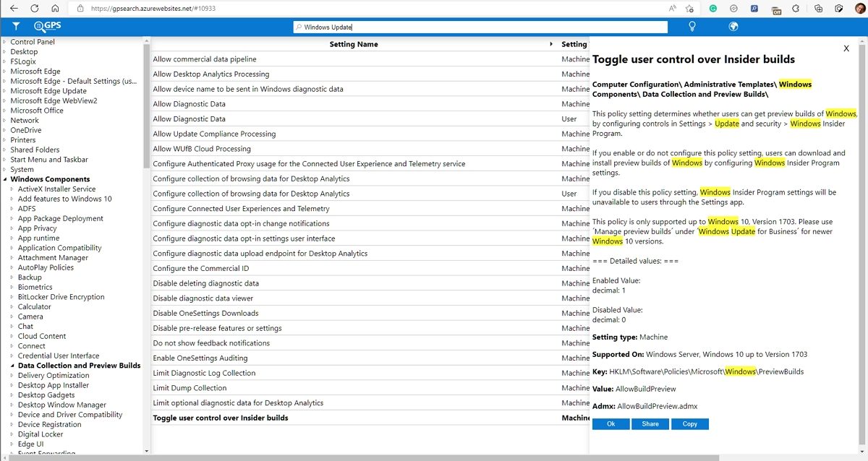This screenshot has height=461, width=868.
Task: Expand the Microsoft Edge tree arrow
Action: click(4, 72)
